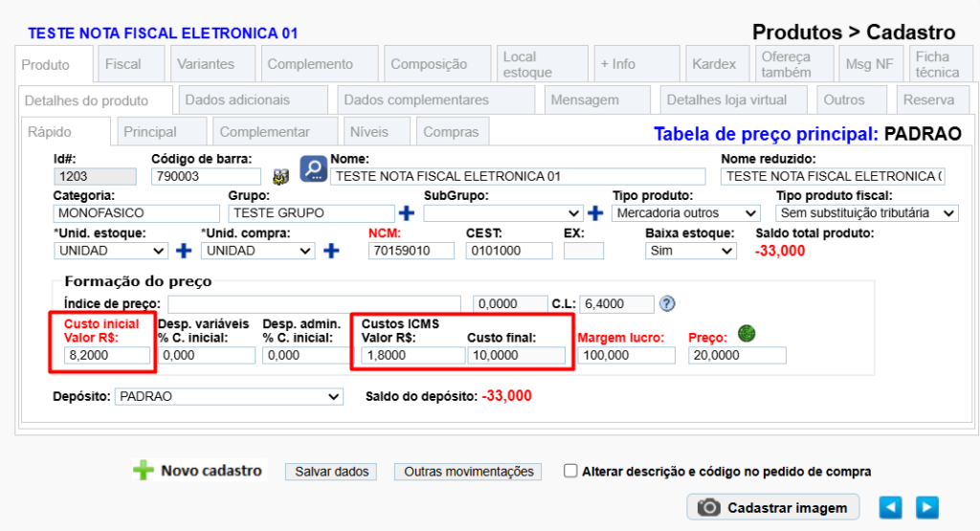The height and width of the screenshot is (531, 980).
Task: Open the Níveis tab
Action: [377, 132]
